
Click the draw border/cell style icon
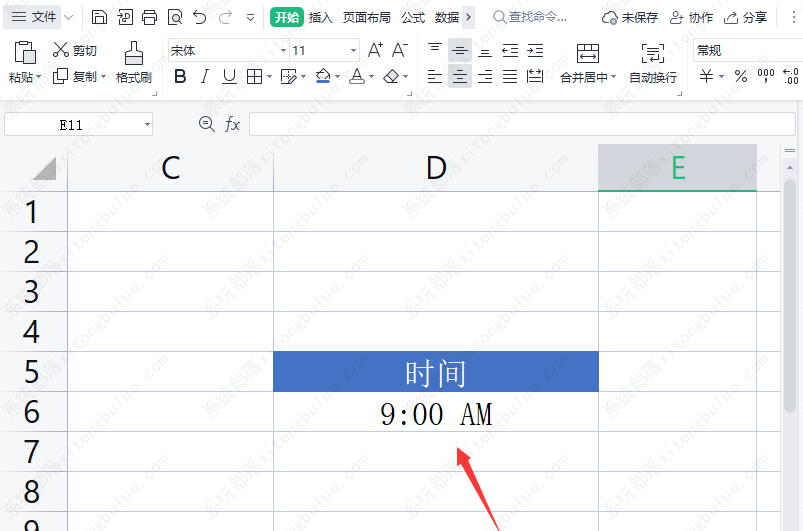tap(289, 77)
